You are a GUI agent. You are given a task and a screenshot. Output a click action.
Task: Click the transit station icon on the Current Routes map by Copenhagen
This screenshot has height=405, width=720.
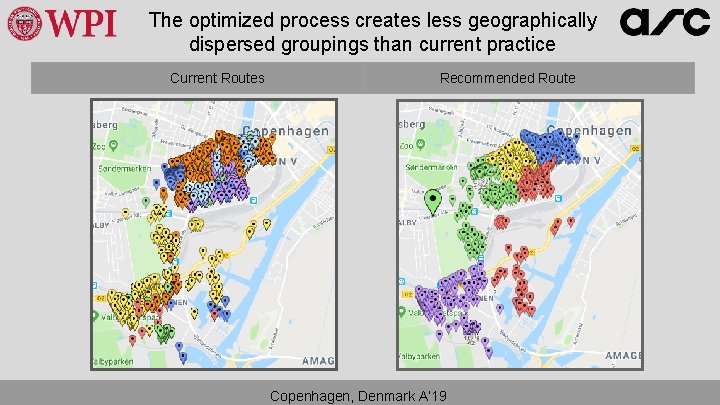click(253, 200)
